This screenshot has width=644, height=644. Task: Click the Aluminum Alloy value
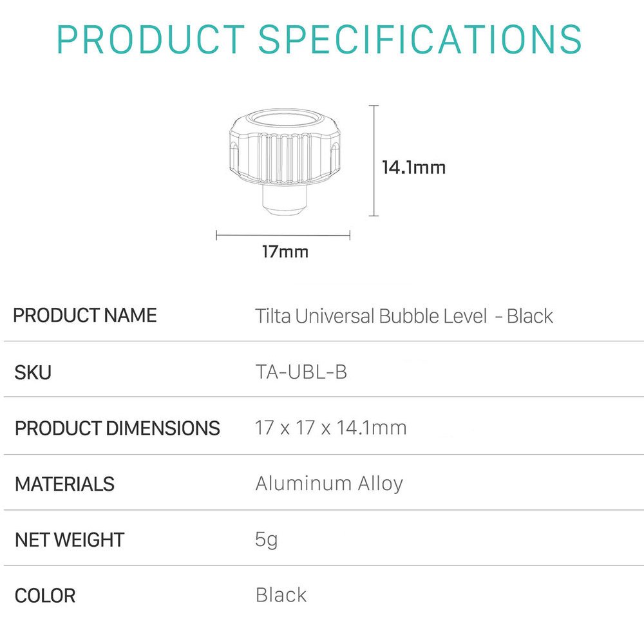tap(329, 484)
